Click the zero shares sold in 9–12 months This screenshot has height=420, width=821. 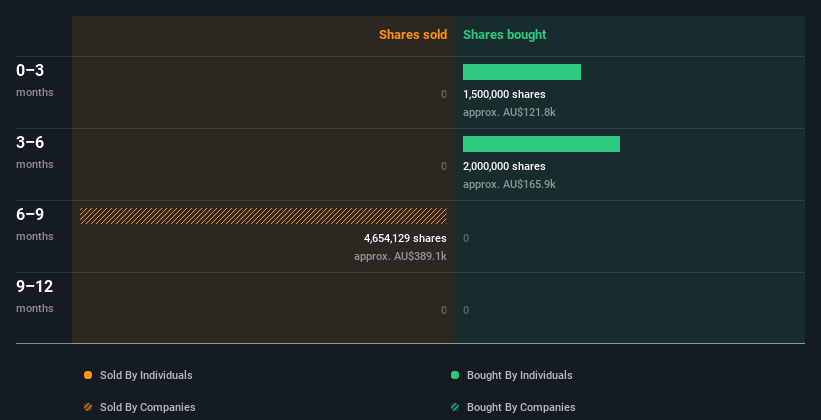pyautogui.click(x=444, y=310)
